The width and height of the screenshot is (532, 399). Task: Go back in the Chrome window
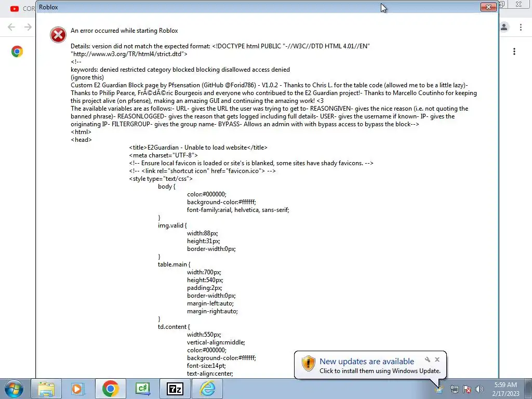[11, 27]
